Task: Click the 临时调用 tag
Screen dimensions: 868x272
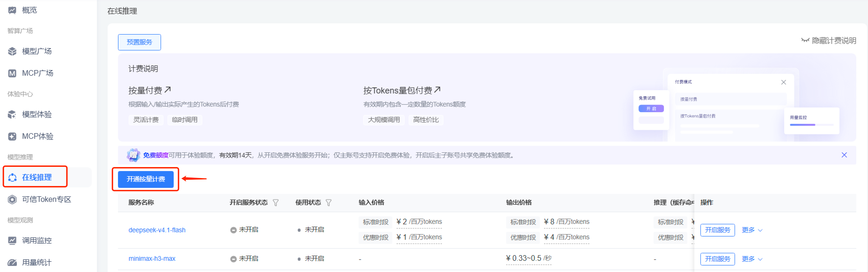Action: 185,120
